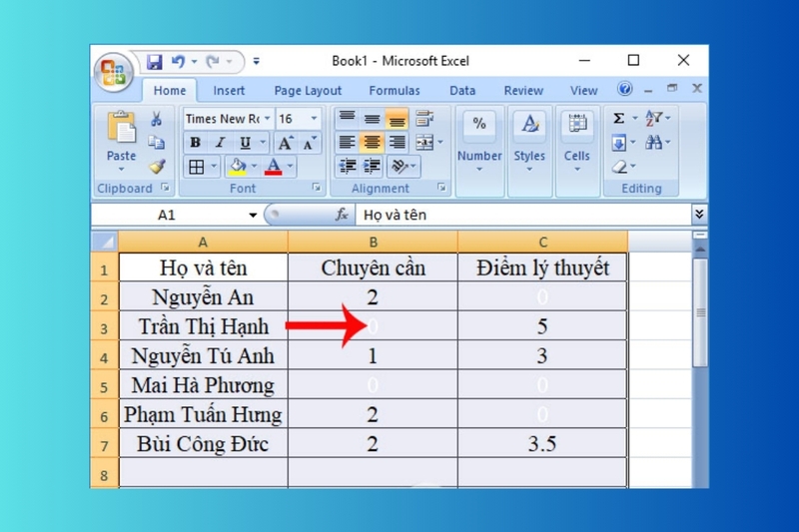Open the Insert tab

pyautogui.click(x=229, y=91)
